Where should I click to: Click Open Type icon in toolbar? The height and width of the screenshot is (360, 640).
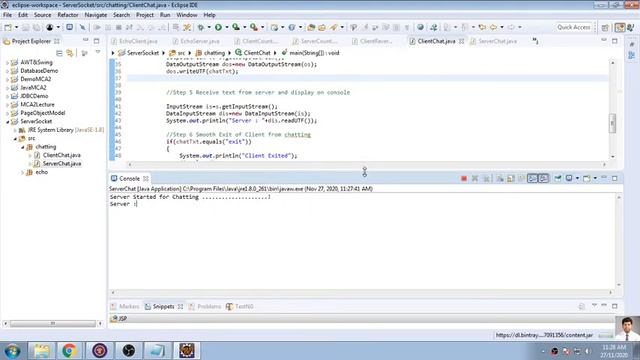(311, 27)
